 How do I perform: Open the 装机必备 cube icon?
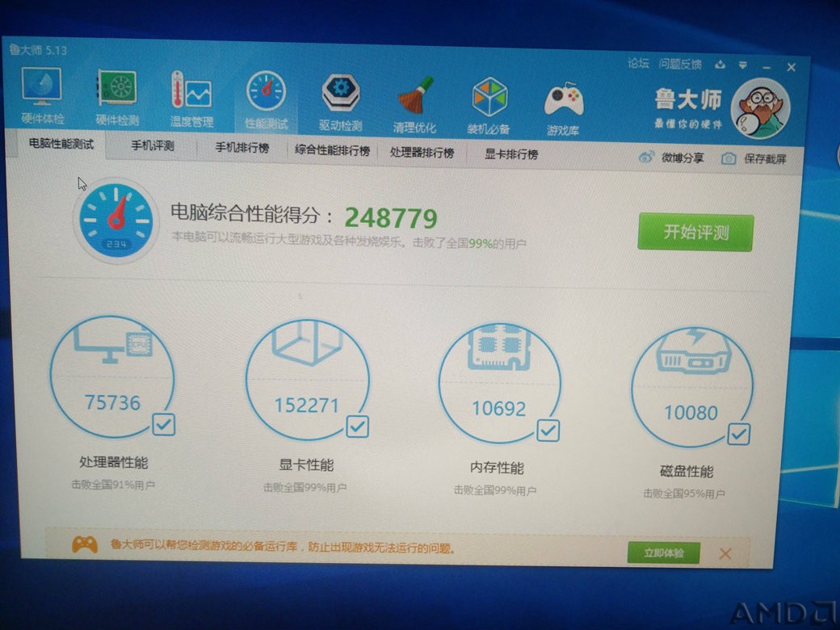[489, 98]
